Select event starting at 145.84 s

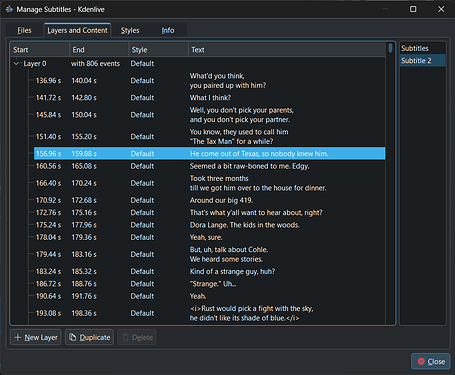point(210,115)
